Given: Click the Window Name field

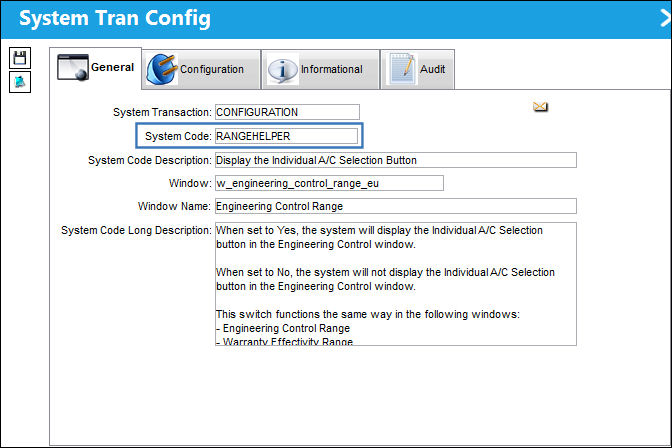Looking at the screenshot, I should 396,206.
